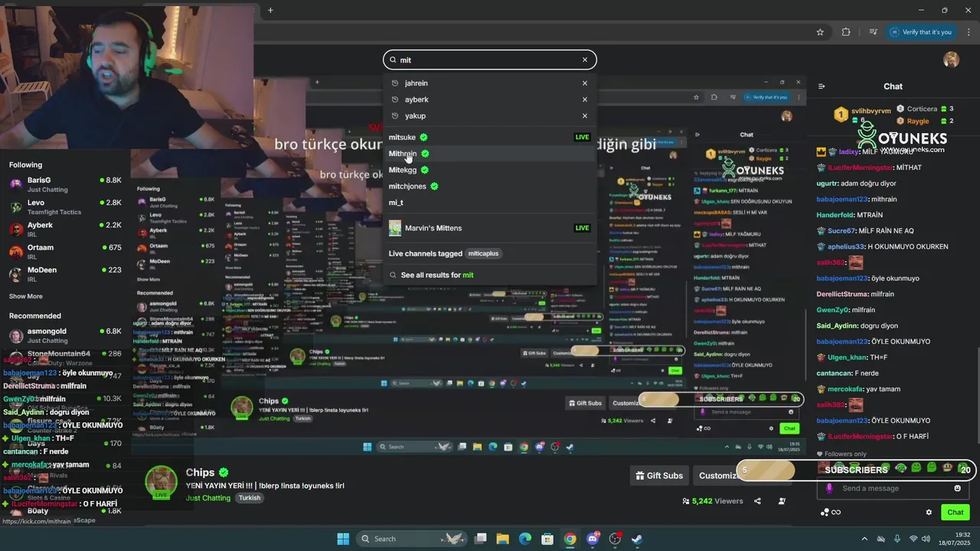Open Microsoft Store from the taskbar
This screenshot has width=980, height=551.
tap(547, 539)
